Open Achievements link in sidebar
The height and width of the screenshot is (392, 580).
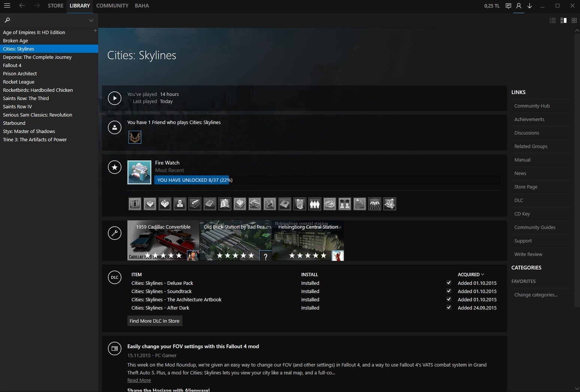click(529, 119)
